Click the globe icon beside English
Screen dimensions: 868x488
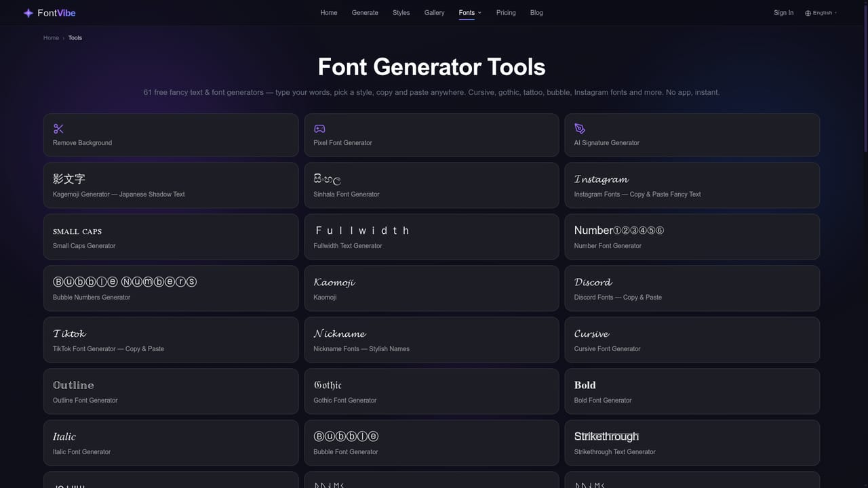point(808,13)
